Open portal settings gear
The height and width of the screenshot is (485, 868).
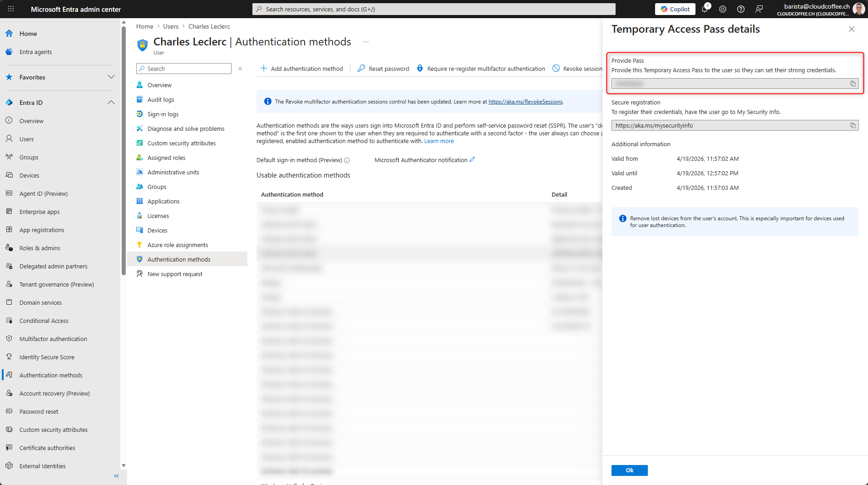pyautogui.click(x=723, y=9)
